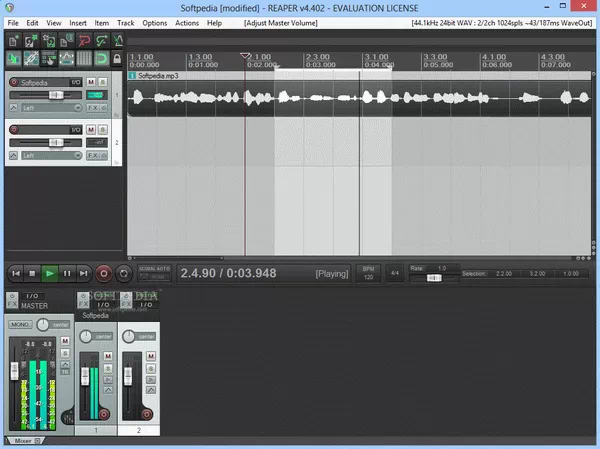Toggle Auto-crossfade toolbar icon
This screenshot has height=449, width=600.
click(x=13, y=59)
